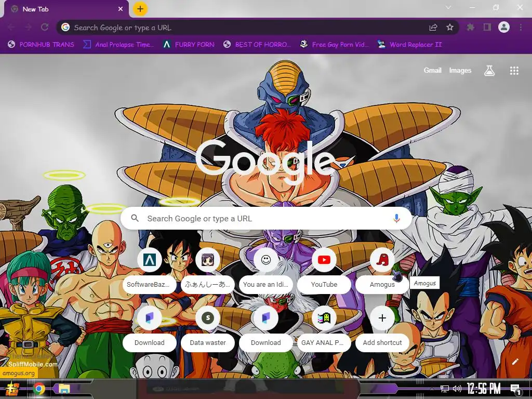
Task: Go forward using the forward arrow
Action: (28, 28)
